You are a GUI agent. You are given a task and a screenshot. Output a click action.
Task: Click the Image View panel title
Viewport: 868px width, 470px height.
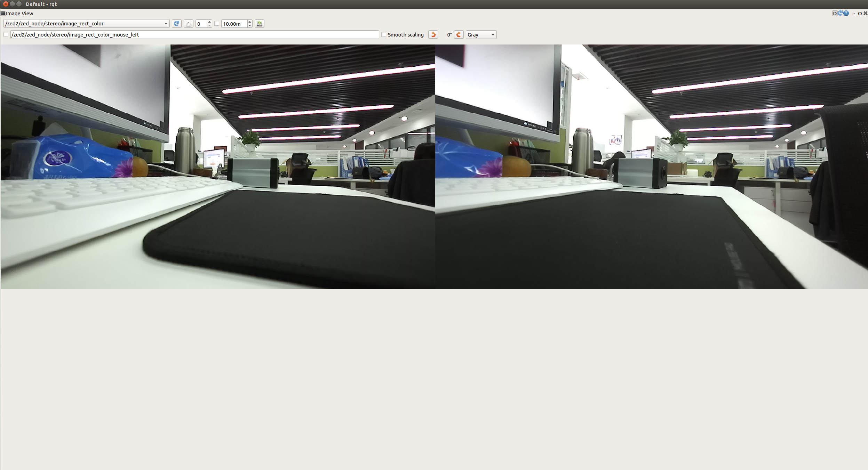coord(19,14)
